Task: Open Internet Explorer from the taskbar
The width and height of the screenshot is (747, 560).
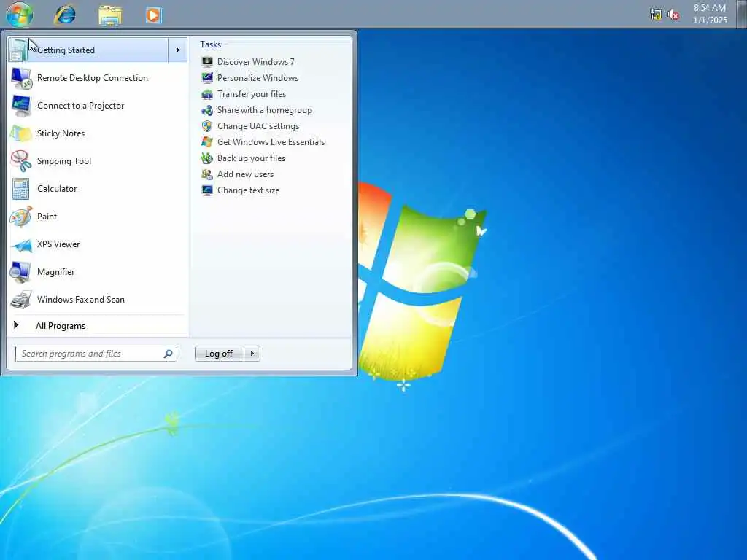Action: tap(65, 15)
